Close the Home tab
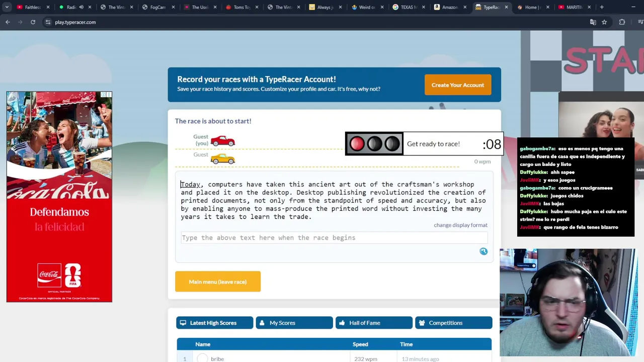644x362 pixels. click(x=548, y=7)
